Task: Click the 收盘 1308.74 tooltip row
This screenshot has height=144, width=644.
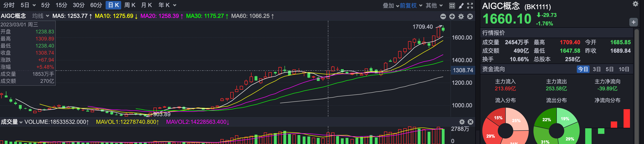Action: pyautogui.click(x=27, y=53)
